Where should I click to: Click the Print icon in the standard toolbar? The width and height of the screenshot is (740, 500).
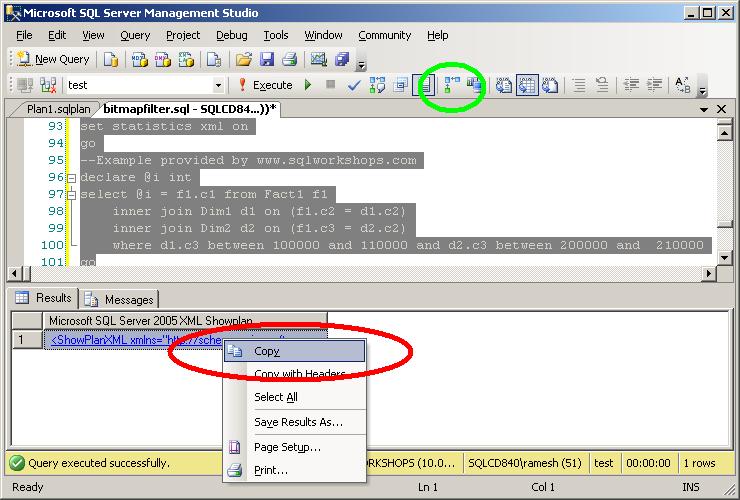coord(289,59)
